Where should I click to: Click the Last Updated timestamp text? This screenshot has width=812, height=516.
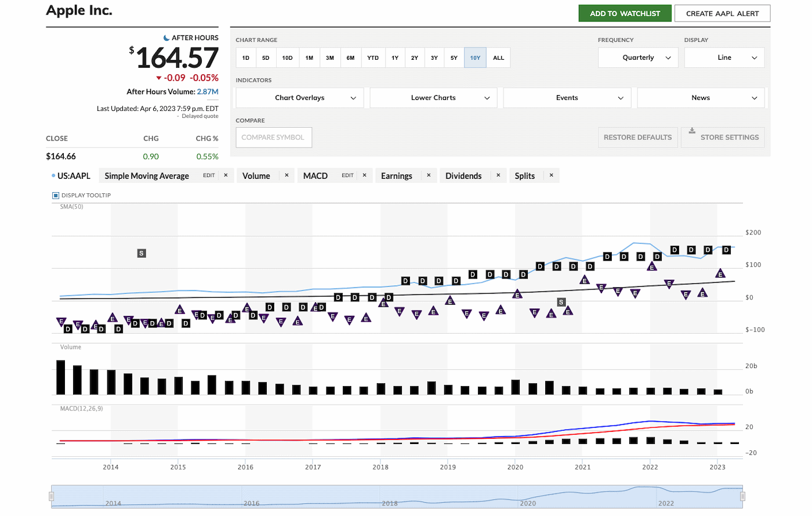click(x=158, y=109)
